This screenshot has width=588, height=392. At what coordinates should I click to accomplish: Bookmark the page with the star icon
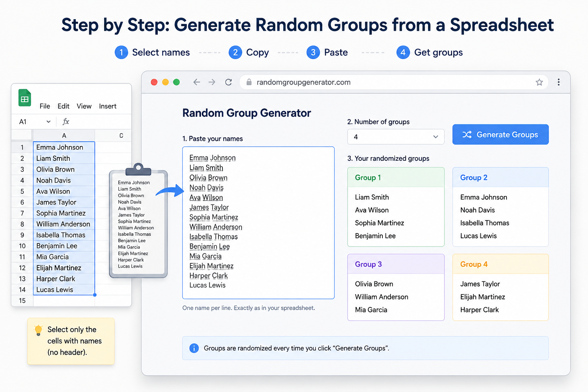click(x=539, y=82)
